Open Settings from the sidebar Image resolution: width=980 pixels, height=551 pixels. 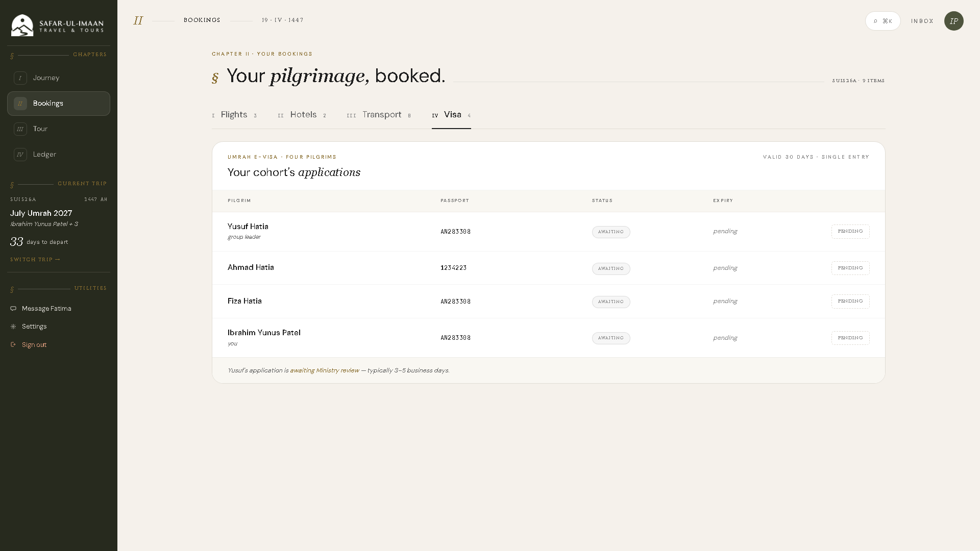34,327
